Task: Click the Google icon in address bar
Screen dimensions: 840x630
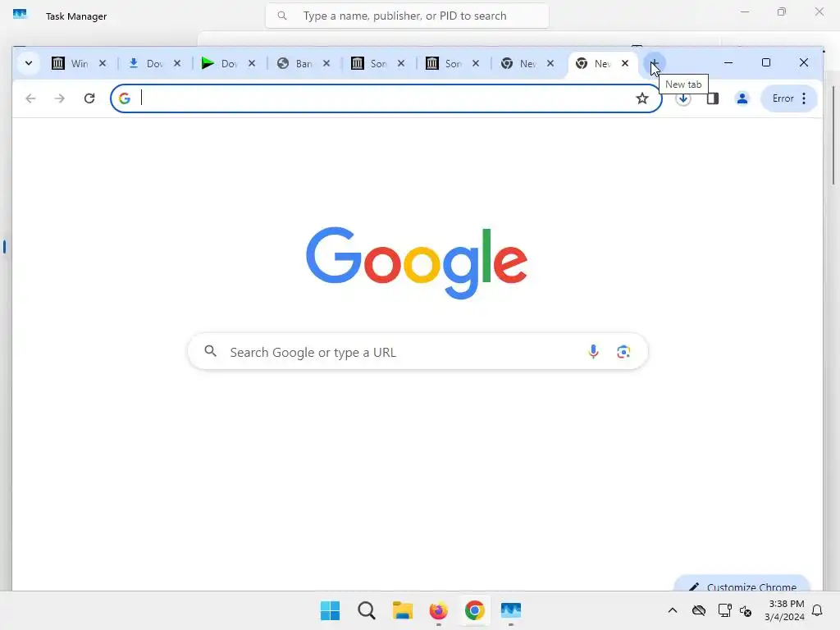Action: (125, 98)
